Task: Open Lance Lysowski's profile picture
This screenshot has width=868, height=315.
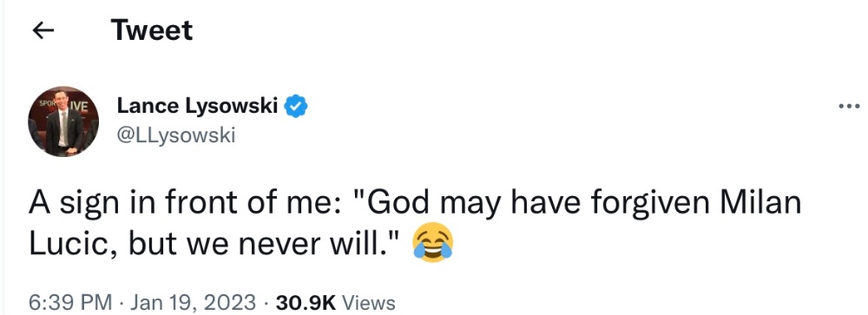Action: pos(63,121)
